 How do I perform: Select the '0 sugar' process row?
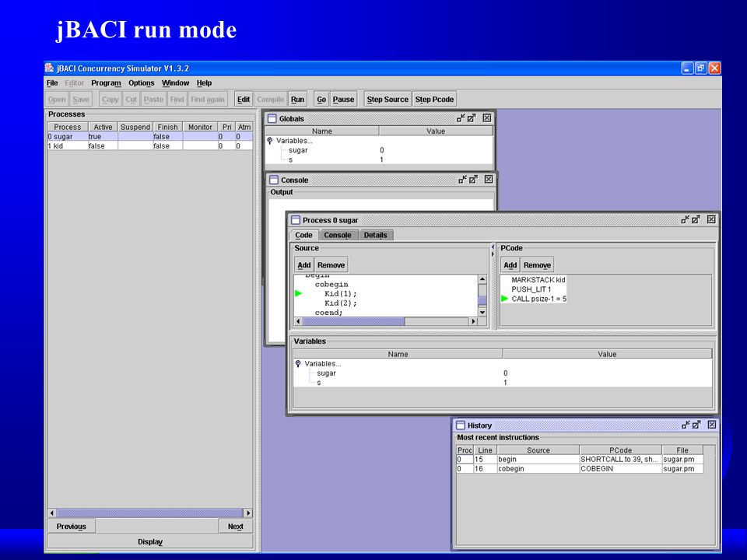(150, 136)
